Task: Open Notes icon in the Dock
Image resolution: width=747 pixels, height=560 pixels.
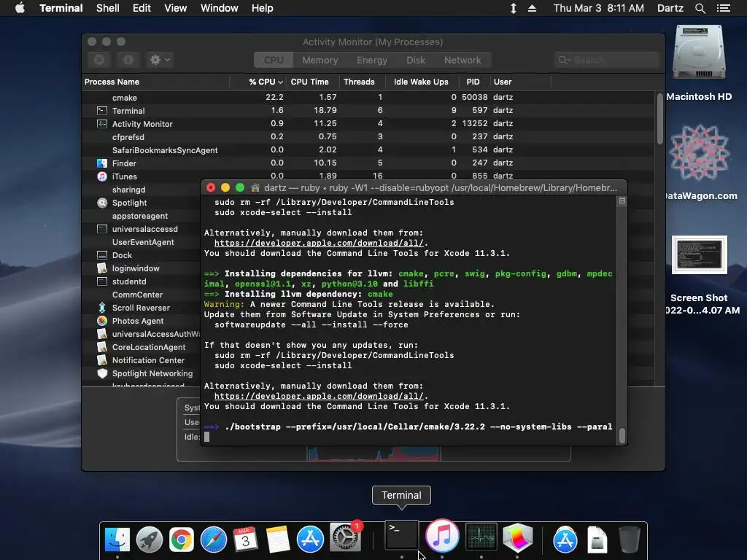Action: pyautogui.click(x=278, y=540)
